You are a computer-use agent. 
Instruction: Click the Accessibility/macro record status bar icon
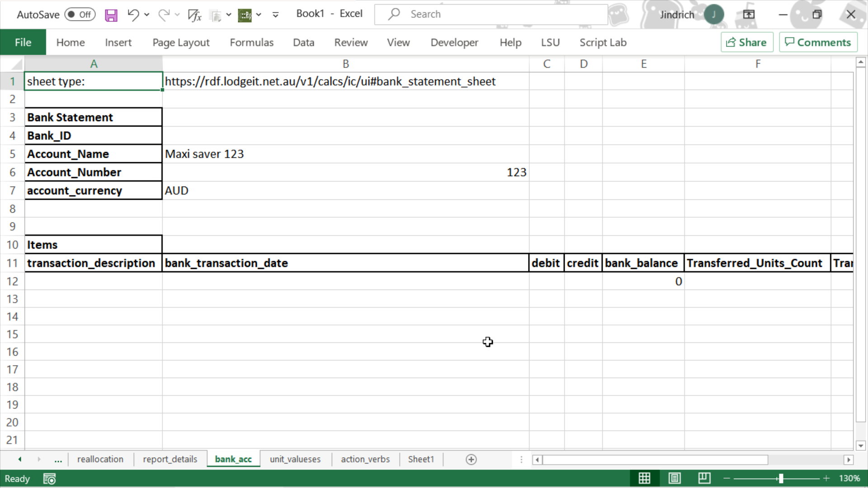(49, 479)
